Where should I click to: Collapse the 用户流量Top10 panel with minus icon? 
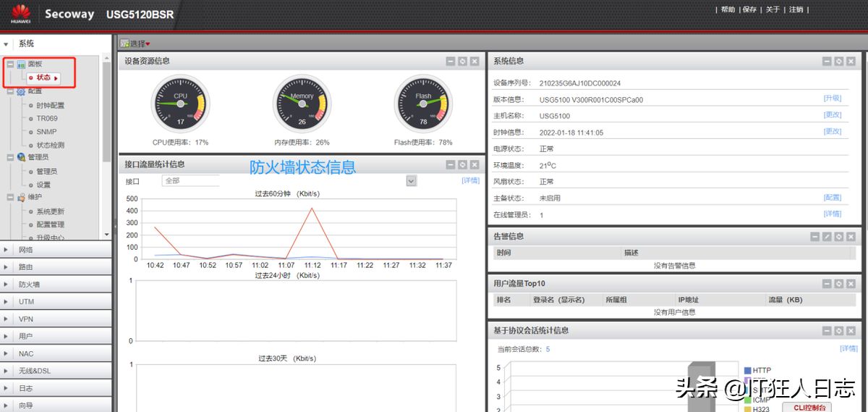click(x=827, y=284)
